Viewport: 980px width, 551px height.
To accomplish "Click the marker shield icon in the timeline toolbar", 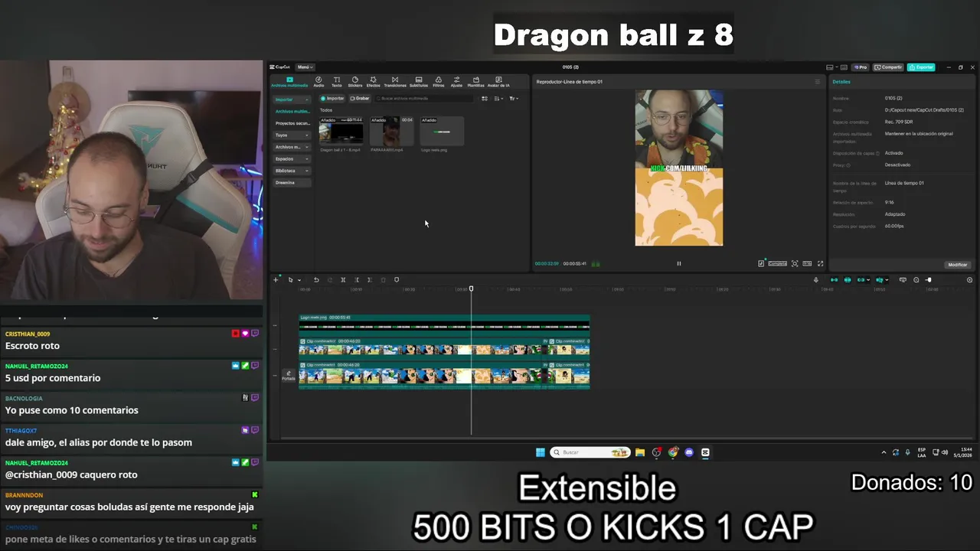I will tap(397, 280).
